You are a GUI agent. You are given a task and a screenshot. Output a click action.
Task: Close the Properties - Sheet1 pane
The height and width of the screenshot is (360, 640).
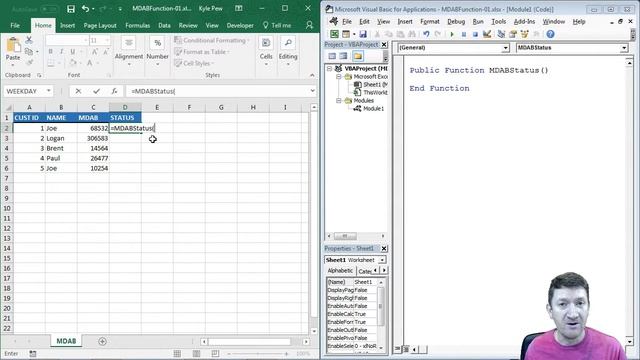pyautogui.click(x=384, y=249)
